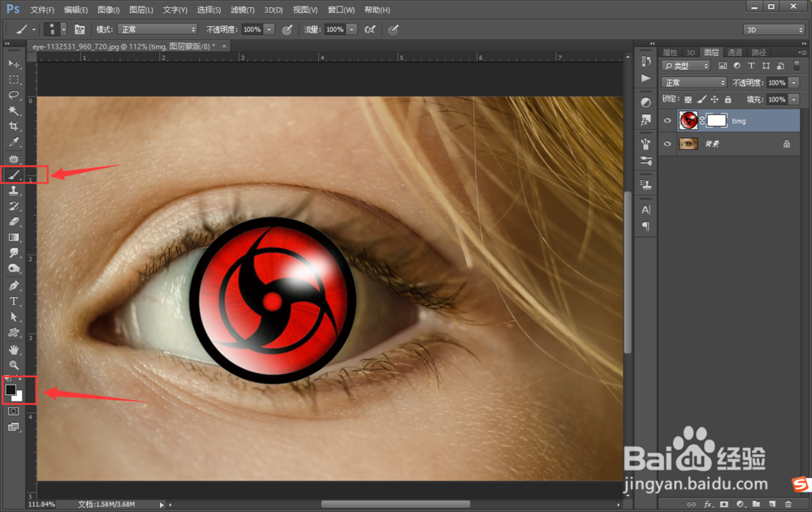
Task: Open tool preset picker arrow
Action: 33,29
